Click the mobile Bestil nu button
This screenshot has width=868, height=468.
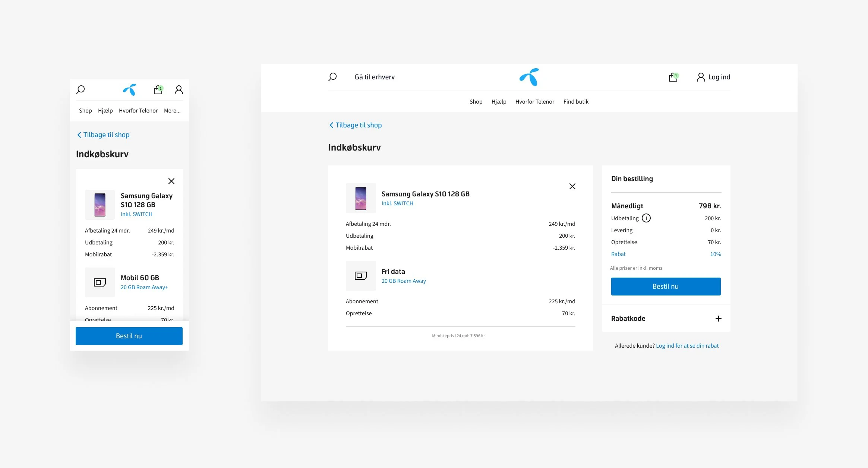[x=129, y=336]
